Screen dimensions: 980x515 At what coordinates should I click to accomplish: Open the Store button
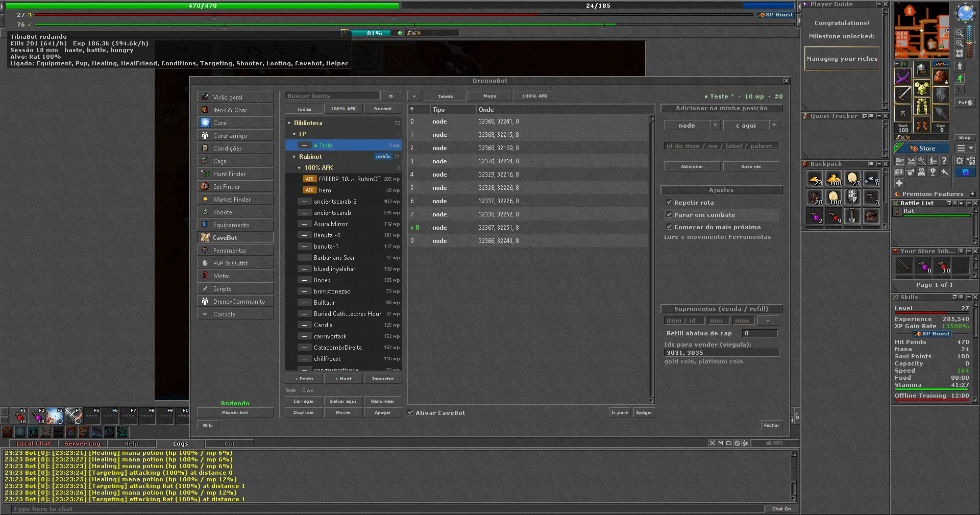click(x=922, y=149)
